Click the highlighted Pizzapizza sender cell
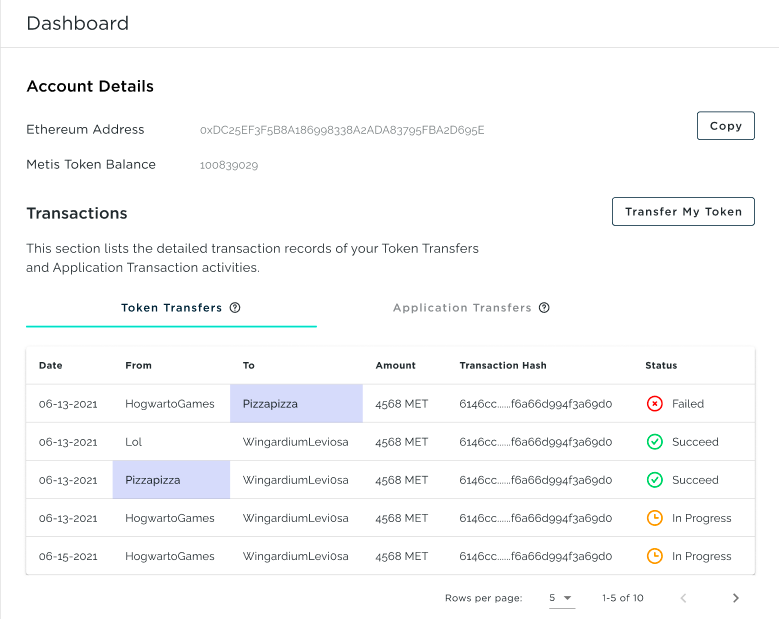The image size is (779, 619). [x=171, y=480]
